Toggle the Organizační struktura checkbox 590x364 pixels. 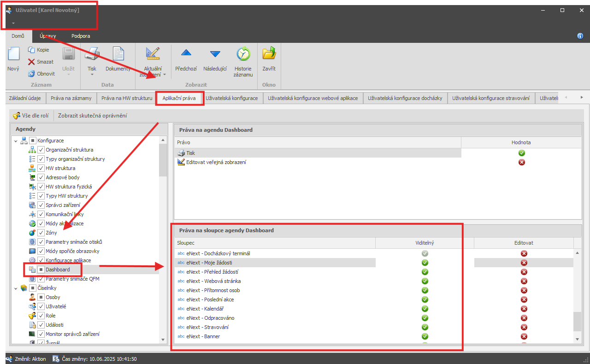(x=41, y=150)
